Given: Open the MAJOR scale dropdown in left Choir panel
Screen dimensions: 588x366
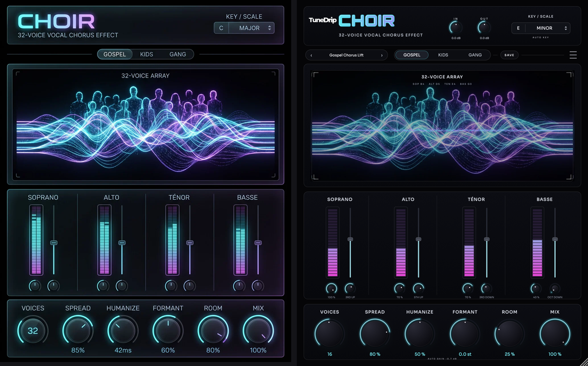Looking at the screenshot, I should [x=252, y=28].
